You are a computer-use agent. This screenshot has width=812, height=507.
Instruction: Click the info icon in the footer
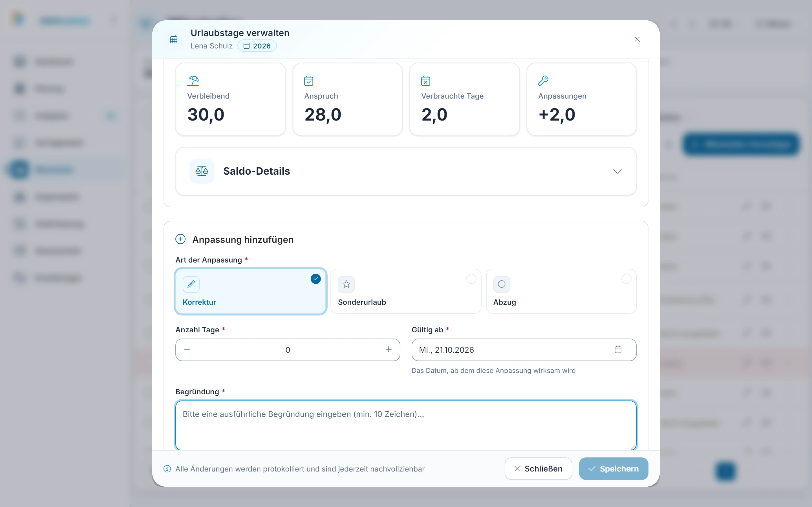tap(167, 469)
